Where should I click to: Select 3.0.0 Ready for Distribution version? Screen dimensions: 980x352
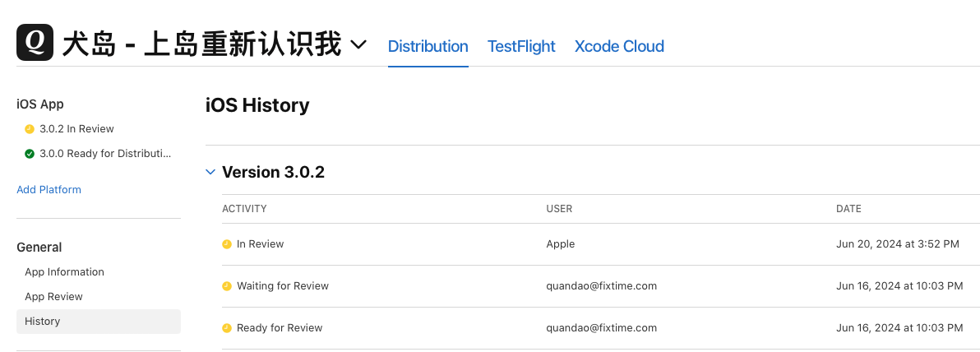[105, 154]
